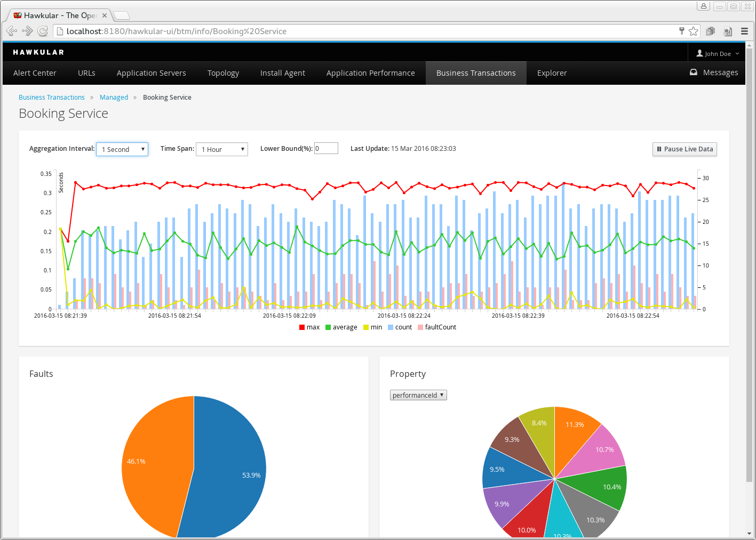The height and width of the screenshot is (540, 756).
Task: Toggle min series in chart legend
Action: pos(372,327)
